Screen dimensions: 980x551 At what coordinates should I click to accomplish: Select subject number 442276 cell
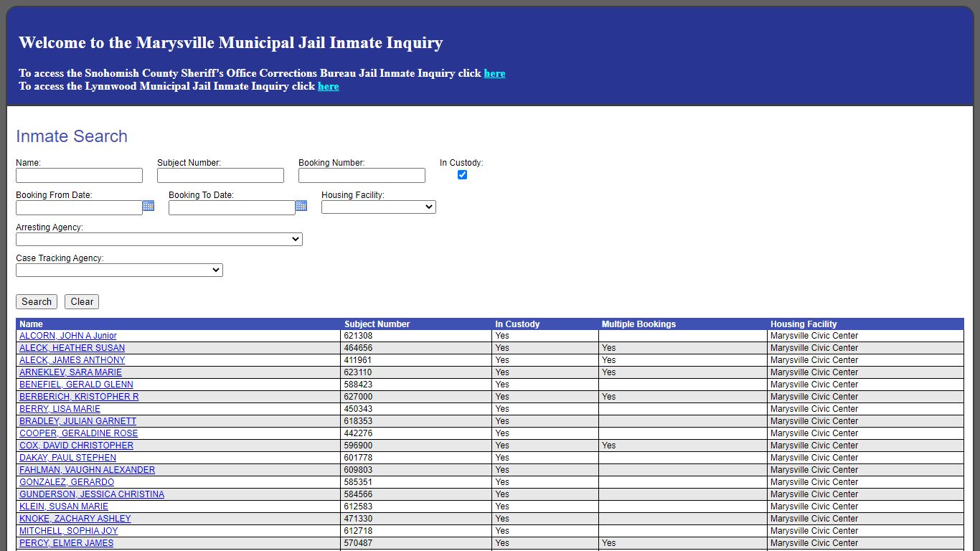417,433
